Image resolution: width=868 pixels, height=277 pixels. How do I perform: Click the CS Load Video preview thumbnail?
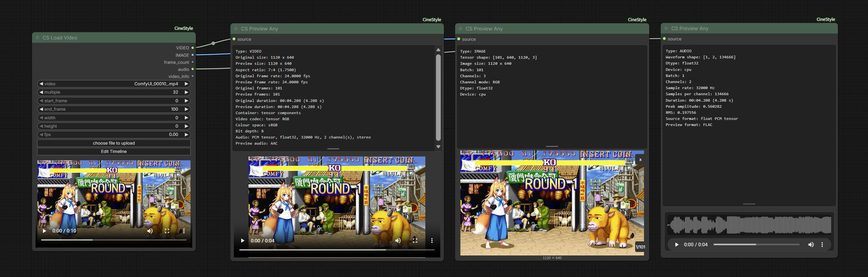point(114,204)
